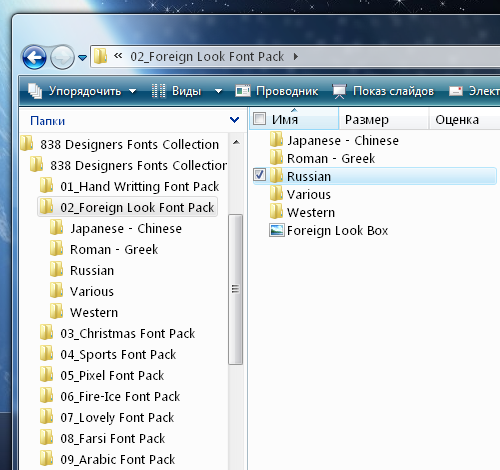Open the recent pages dropdown arrow

tap(82, 58)
